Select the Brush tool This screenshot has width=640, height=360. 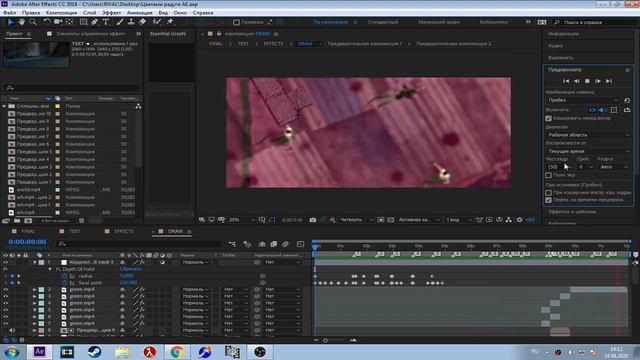(x=120, y=22)
